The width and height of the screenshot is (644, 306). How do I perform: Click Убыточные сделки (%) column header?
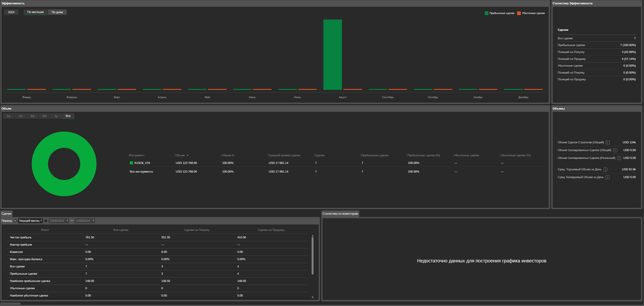pyautogui.click(x=516, y=155)
